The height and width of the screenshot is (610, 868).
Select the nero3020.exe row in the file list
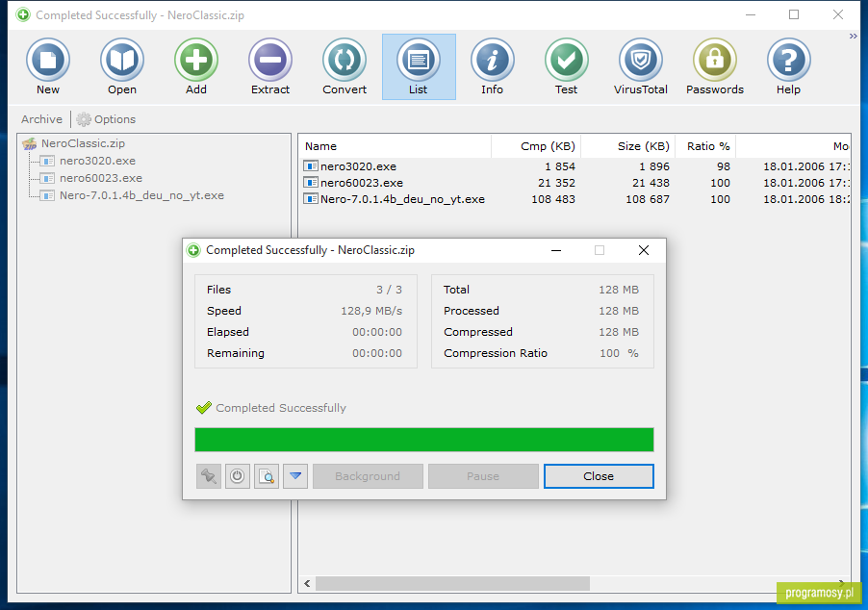pos(575,166)
